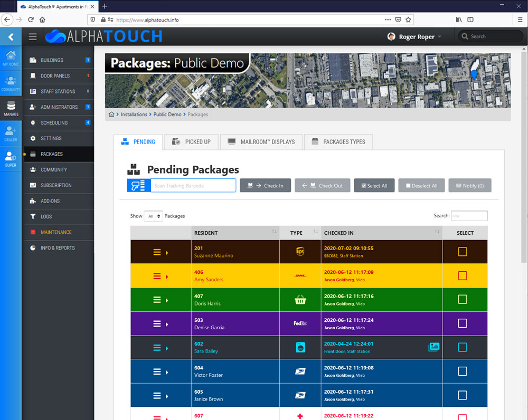Click Firefox reload button

pos(31,20)
